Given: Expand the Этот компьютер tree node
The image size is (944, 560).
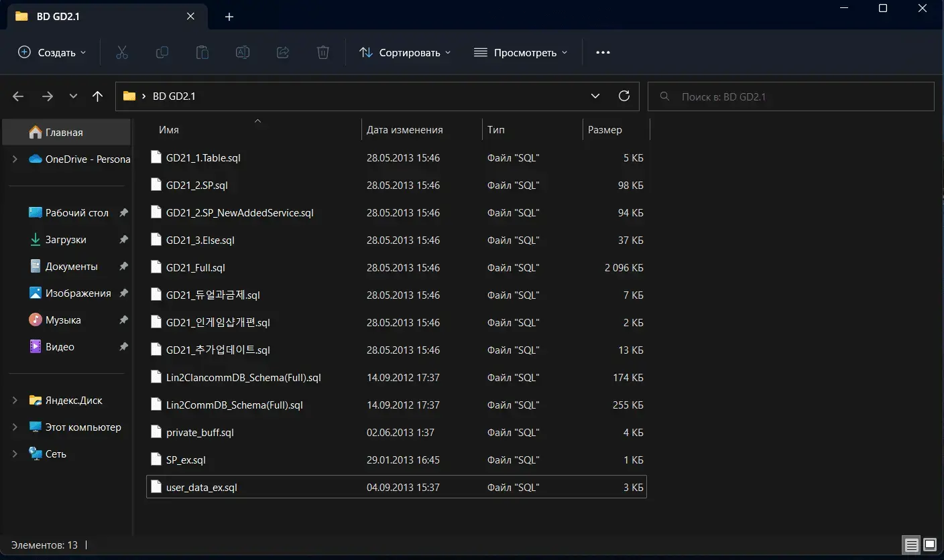Looking at the screenshot, I should [x=15, y=427].
